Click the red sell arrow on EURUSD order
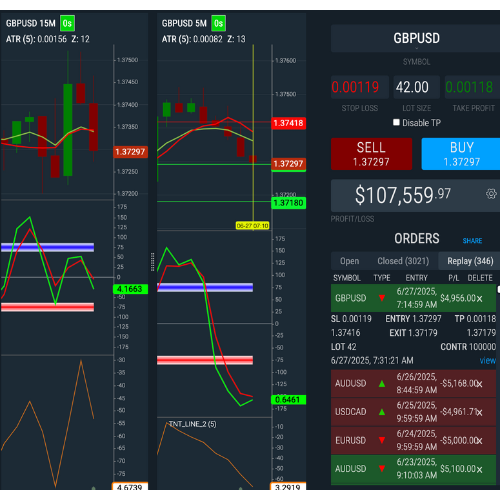This screenshot has height=500, width=500. (x=382, y=440)
